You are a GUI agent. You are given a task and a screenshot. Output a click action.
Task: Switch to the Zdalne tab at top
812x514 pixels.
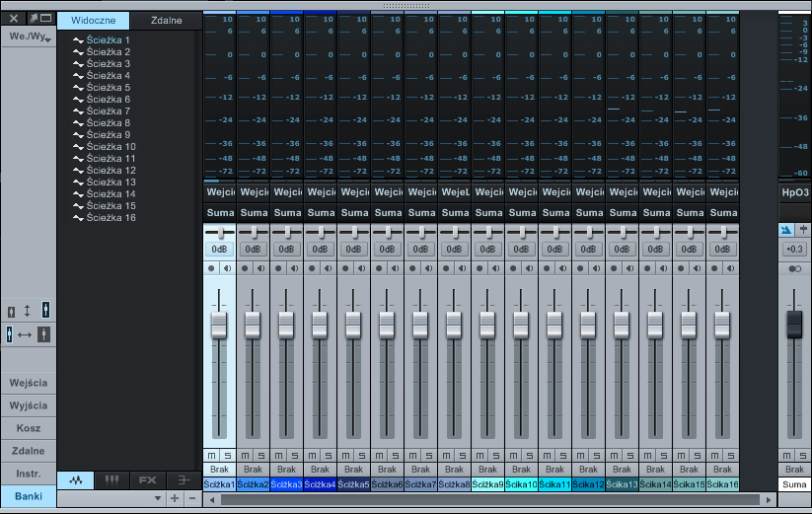click(x=166, y=21)
